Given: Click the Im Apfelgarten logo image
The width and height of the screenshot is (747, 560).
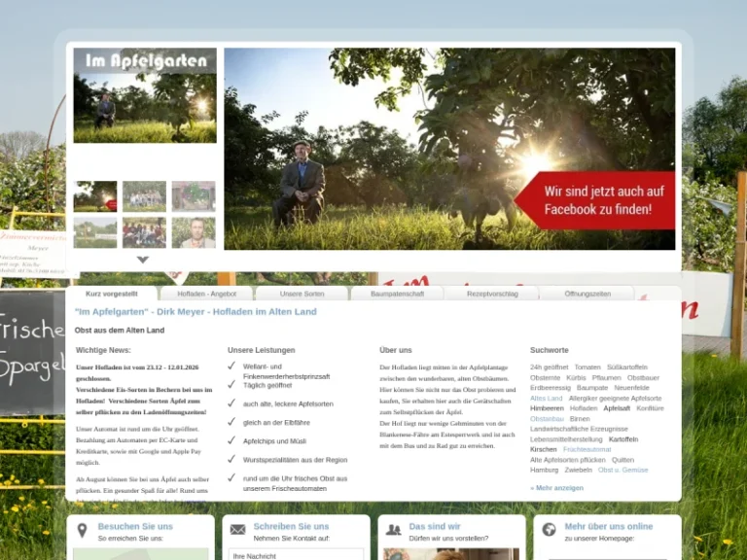Looking at the screenshot, I should point(145,95).
